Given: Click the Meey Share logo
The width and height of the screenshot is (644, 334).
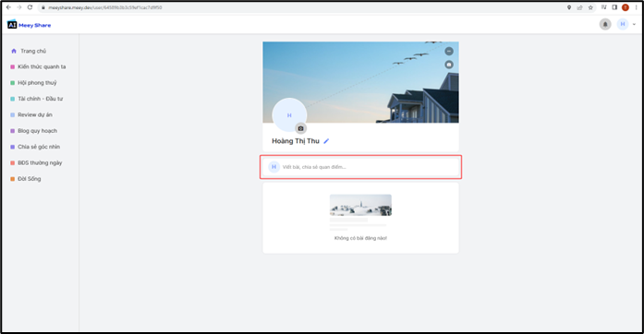Looking at the screenshot, I should click(x=30, y=25).
